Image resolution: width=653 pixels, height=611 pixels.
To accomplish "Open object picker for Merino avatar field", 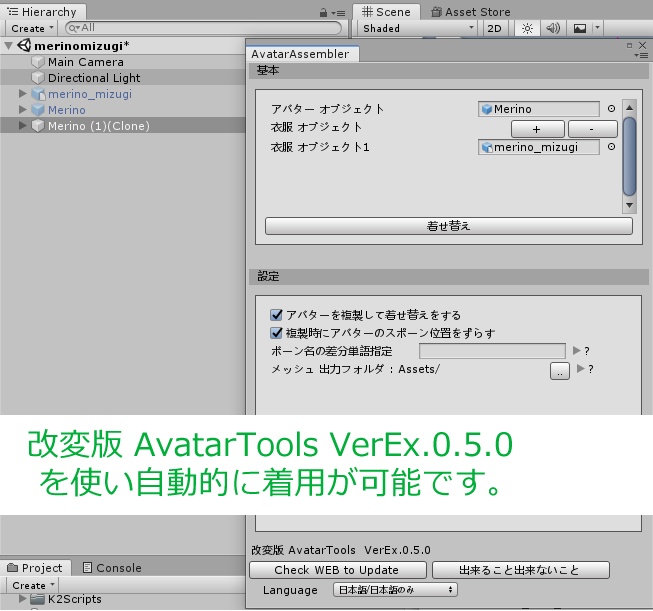I will point(611,109).
